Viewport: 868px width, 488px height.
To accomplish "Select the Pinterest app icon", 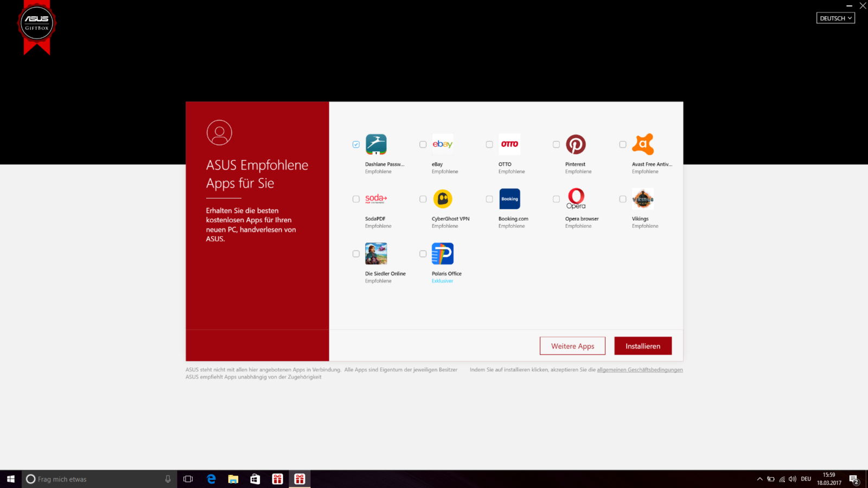I will (x=576, y=144).
